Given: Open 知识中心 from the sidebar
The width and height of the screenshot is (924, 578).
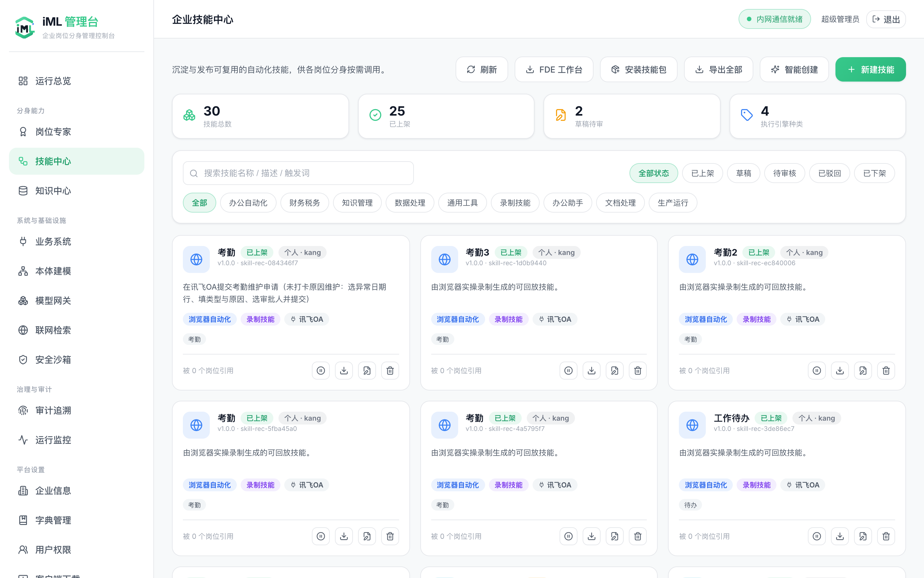Looking at the screenshot, I should [x=76, y=191].
